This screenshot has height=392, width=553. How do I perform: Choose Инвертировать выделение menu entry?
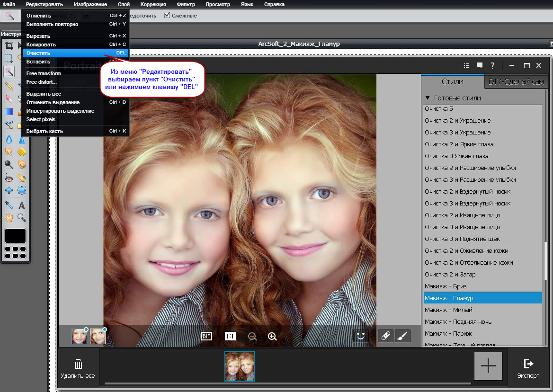(76, 111)
